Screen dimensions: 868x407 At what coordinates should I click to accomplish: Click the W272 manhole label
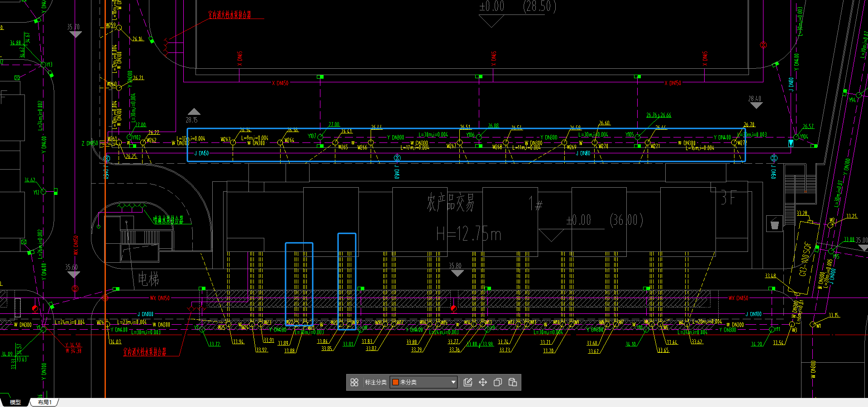(742, 142)
